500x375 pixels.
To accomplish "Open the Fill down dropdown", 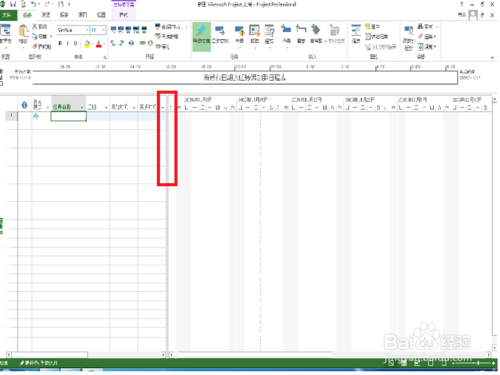I will click(x=427, y=47).
